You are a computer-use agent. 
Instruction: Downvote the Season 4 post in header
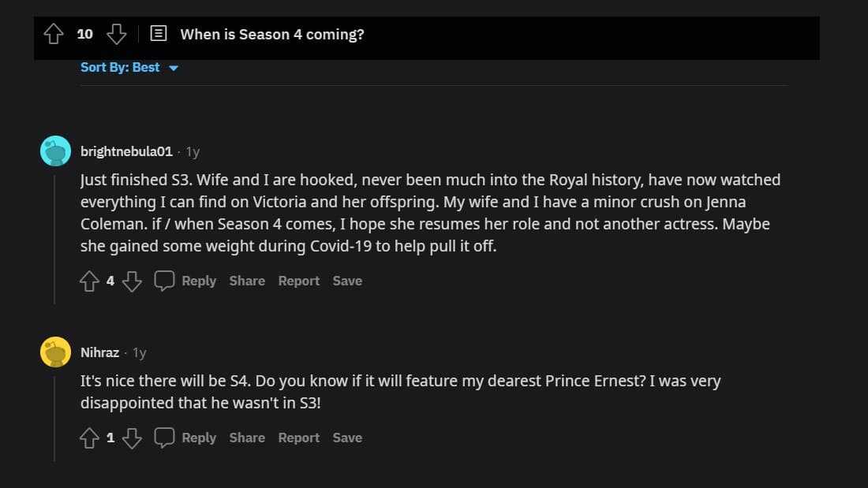116,34
